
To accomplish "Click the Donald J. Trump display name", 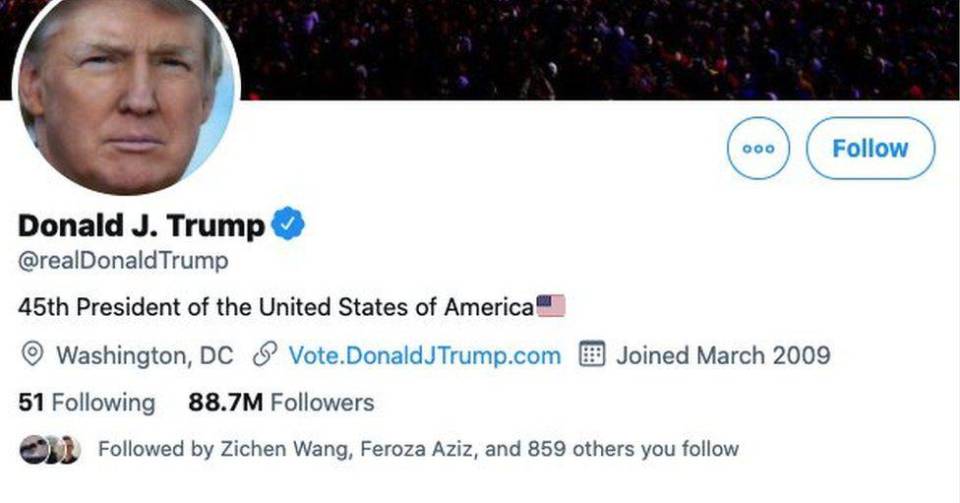I will (x=141, y=225).
